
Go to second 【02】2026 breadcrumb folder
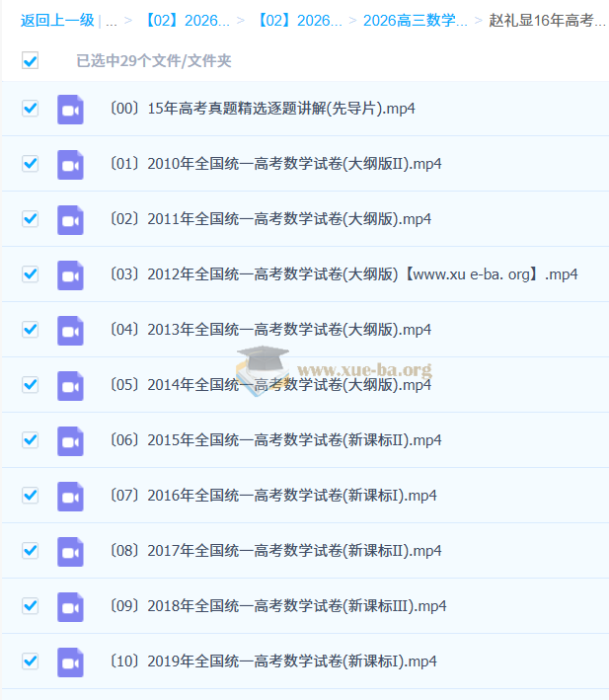pyautogui.click(x=299, y=21)
